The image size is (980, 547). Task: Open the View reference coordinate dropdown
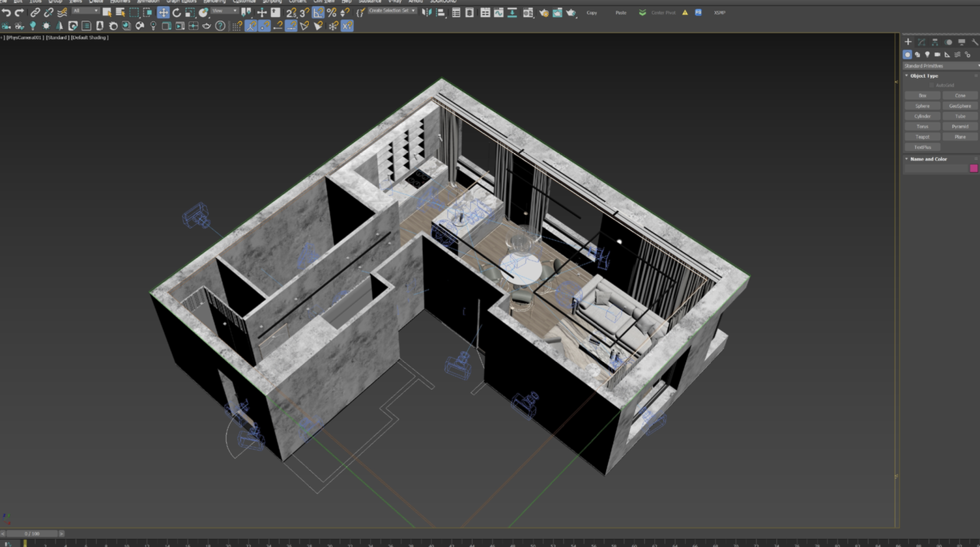(224, 11)
